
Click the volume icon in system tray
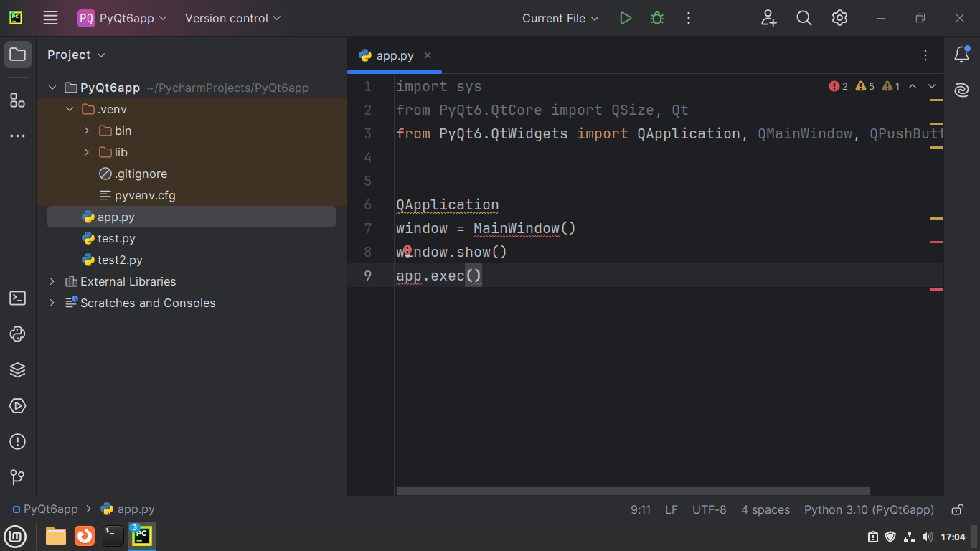pos(927,537)
